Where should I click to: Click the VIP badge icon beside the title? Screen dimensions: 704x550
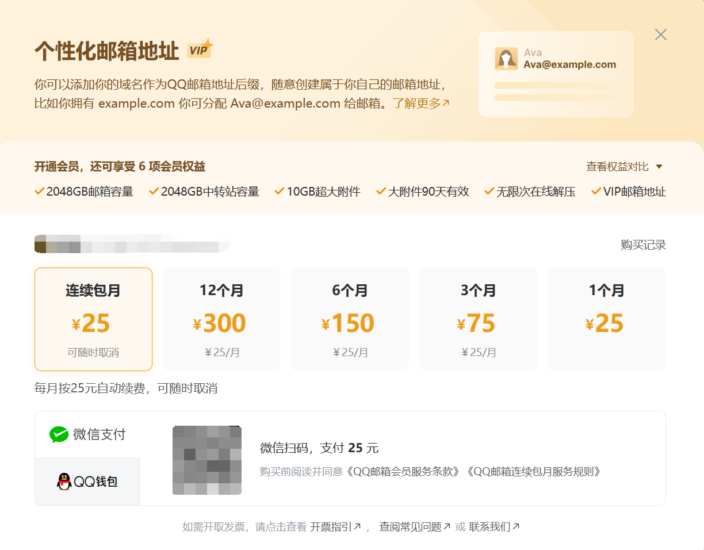click(x=200, y=49)
